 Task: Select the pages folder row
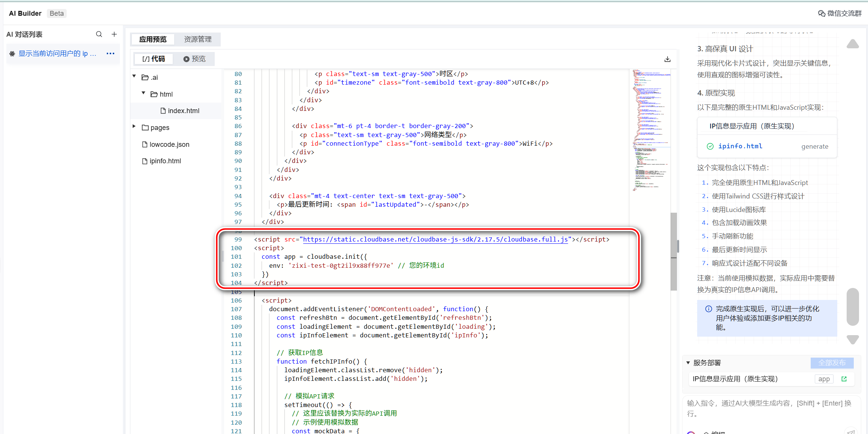coord(176,128)
